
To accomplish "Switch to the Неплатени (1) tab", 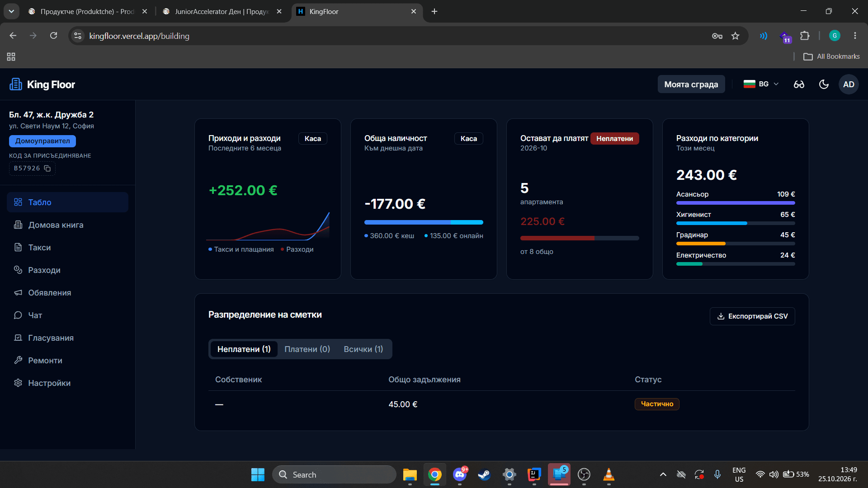I will pos(244,349).
